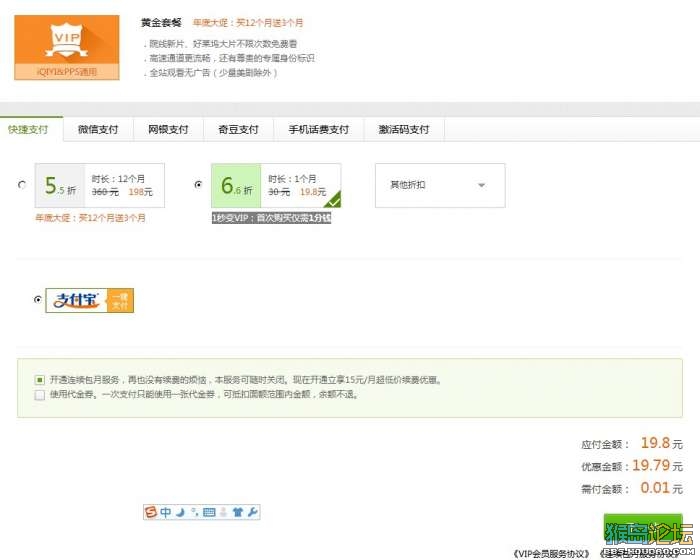Toggle the 中 Chinese input mode icon

pyautogui.click(x=166, y=512)
